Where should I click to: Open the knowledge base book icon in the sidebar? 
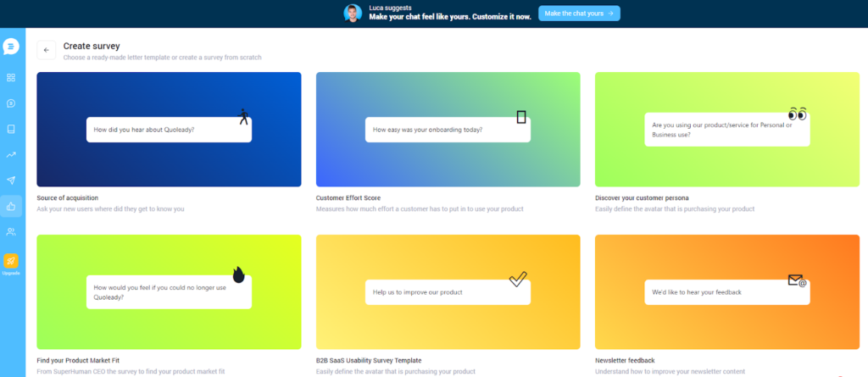pos(11,129)
